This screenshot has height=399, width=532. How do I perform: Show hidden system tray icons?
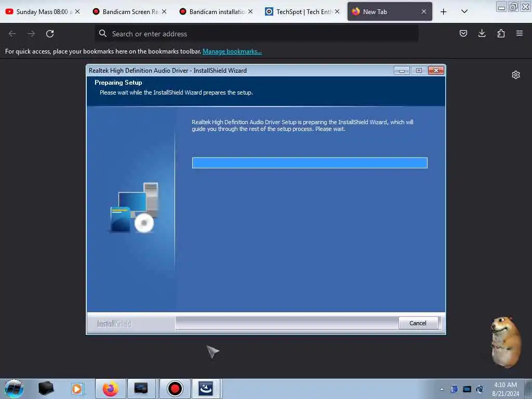[442, 389]
